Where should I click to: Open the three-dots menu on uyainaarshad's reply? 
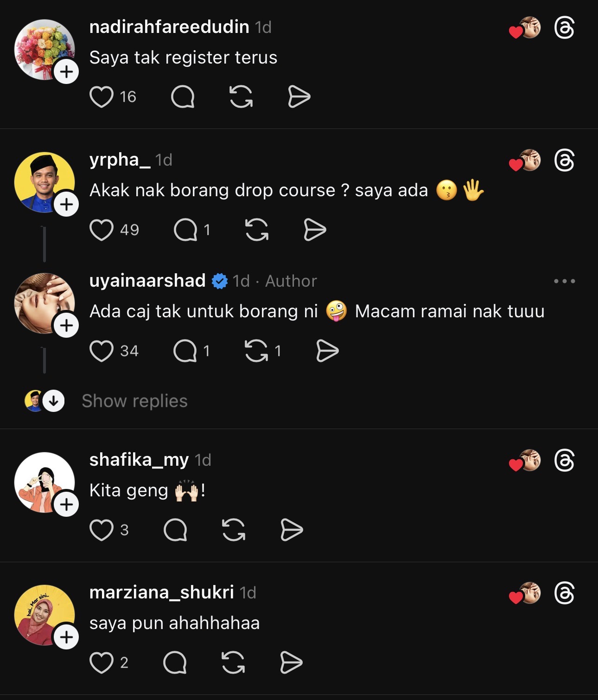pyautogui.click(x=564, y=281)
